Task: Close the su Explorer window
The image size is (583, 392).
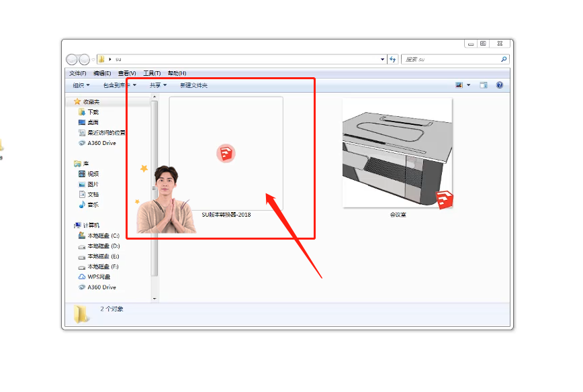Action: [x=500, y=44]
